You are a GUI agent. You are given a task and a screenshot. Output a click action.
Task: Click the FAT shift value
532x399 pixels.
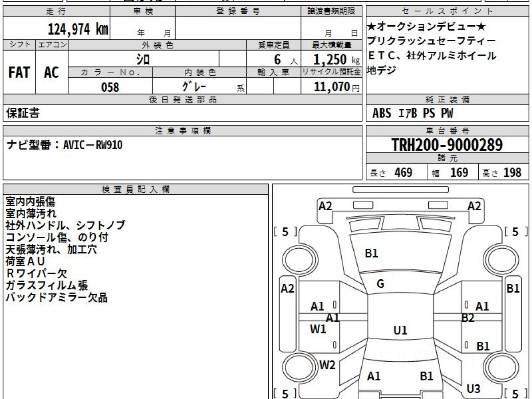pos(19,73)
